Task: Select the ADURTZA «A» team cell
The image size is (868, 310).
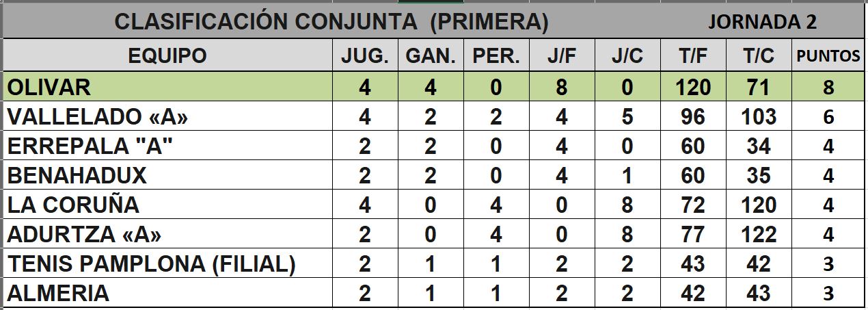Action: [x=167, y=235]
